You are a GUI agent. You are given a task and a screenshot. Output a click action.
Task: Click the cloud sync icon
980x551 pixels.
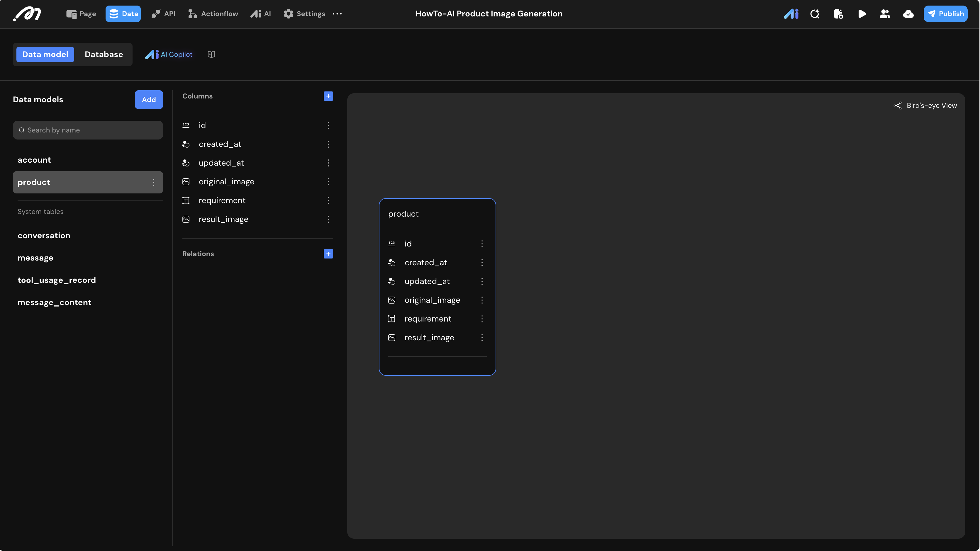(908, 14)
